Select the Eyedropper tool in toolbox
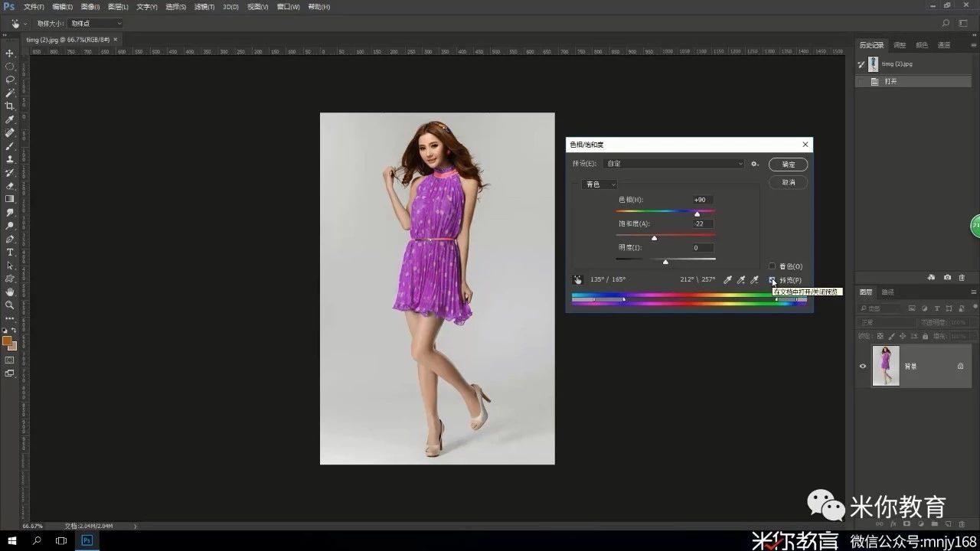This screenshot has width=980, height=551. click(10, 119)
